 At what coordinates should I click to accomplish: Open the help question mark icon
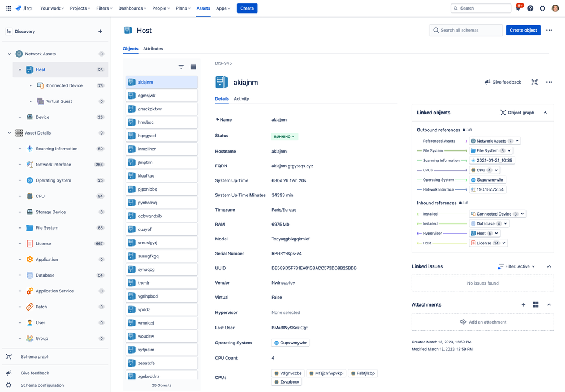(530, 8)
